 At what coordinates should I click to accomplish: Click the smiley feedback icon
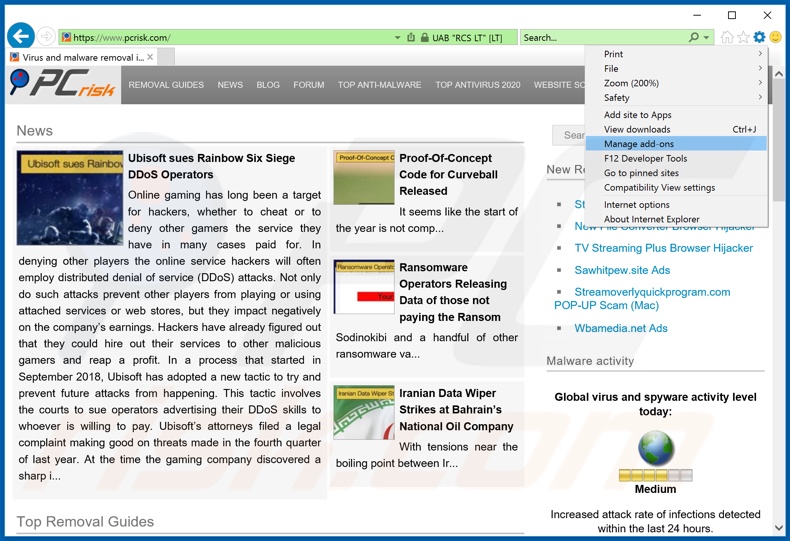[775, 37]
